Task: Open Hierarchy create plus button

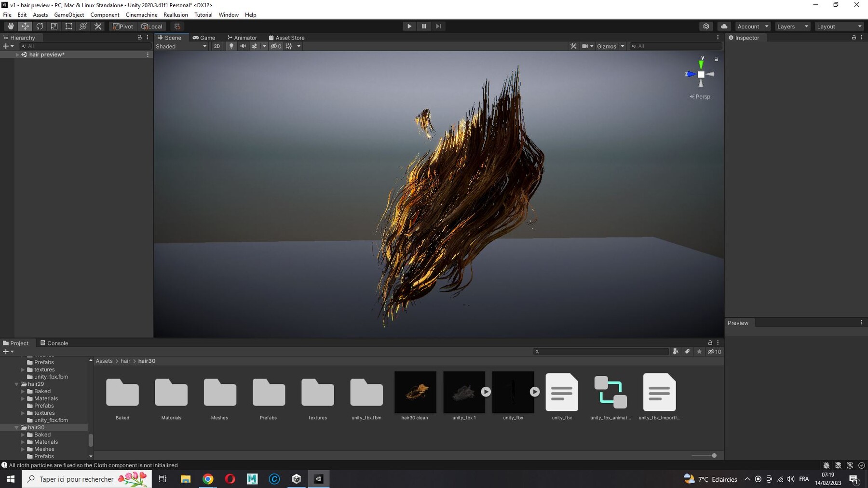Action: coord(8,46)
